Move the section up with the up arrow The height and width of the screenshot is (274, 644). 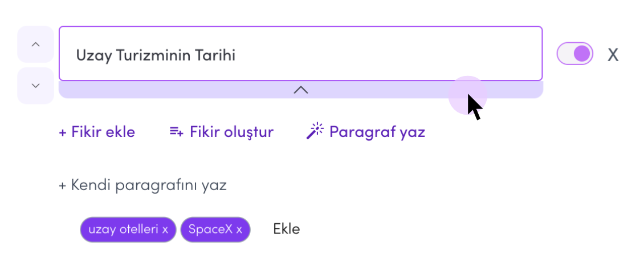[36, 45]
